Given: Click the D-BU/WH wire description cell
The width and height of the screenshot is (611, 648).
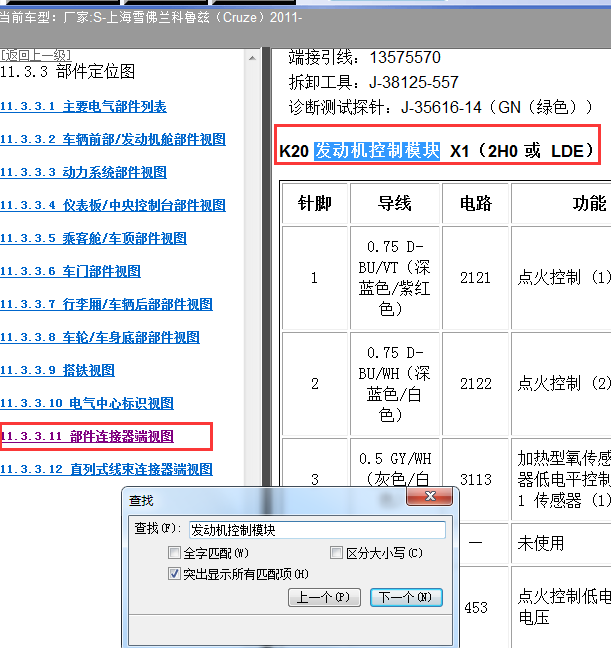Looking at the screenshot, I should (x=395, y=384).
